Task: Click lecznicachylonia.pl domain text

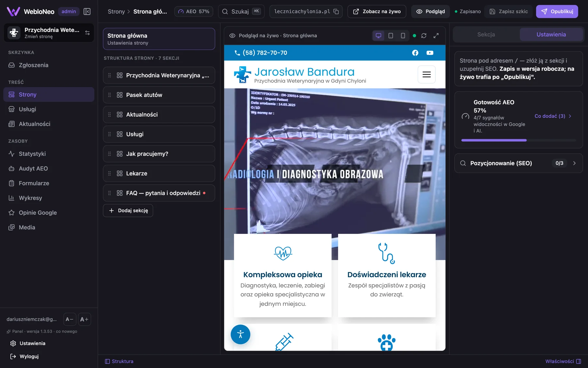Action: 302,11
